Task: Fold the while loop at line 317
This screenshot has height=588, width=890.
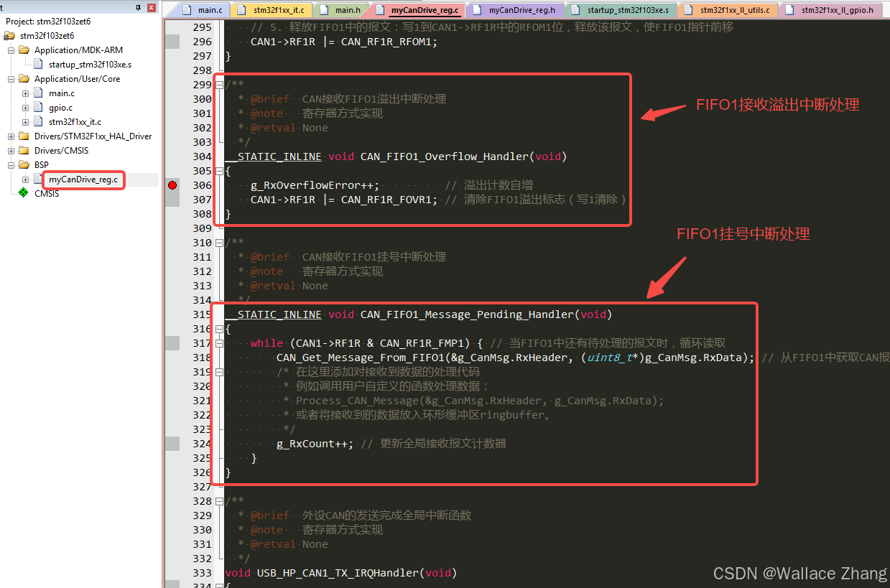Action: (x=219, y=343)
